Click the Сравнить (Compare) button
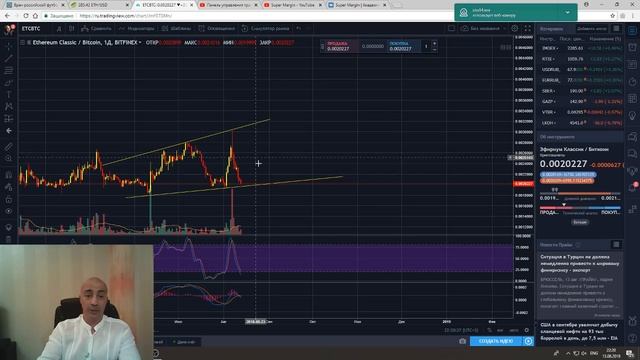 coord(96,29)
